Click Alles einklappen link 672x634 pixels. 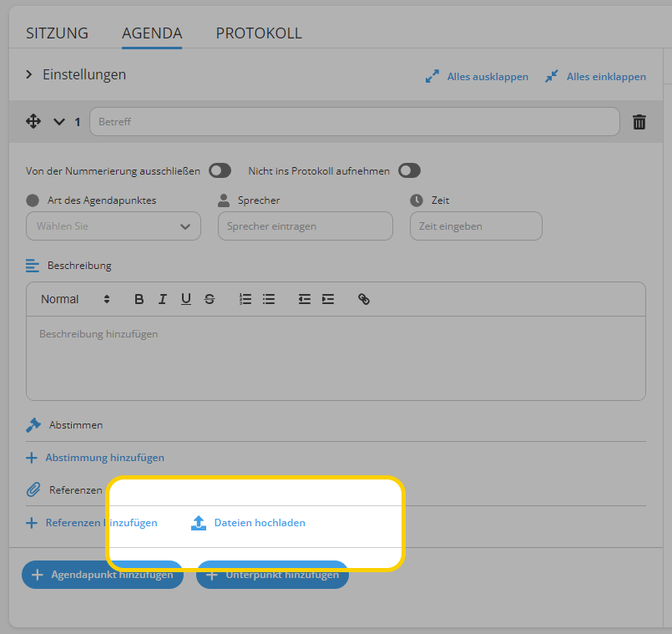tap(606, 77)
